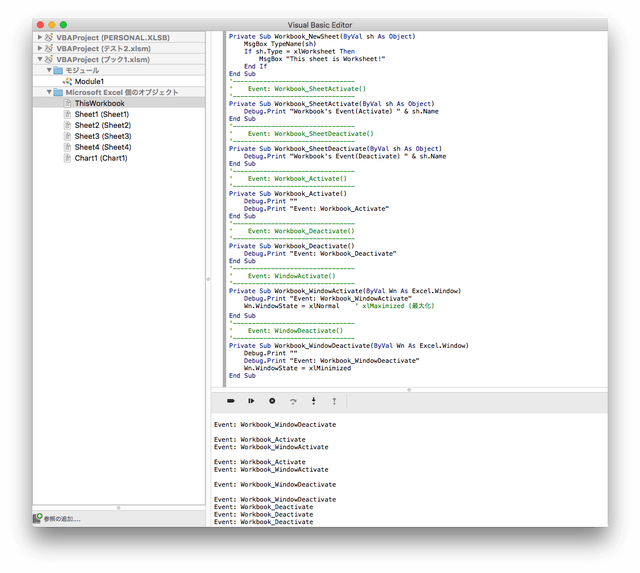Click the final 'End Sub' line in code
This screenshot has width=640, height=573.
(242, 375)
